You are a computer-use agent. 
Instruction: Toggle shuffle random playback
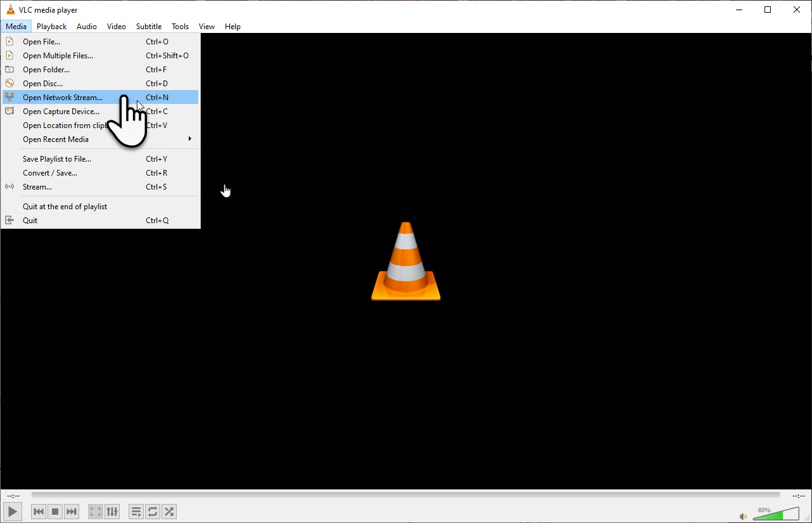(x=169, y=511)
